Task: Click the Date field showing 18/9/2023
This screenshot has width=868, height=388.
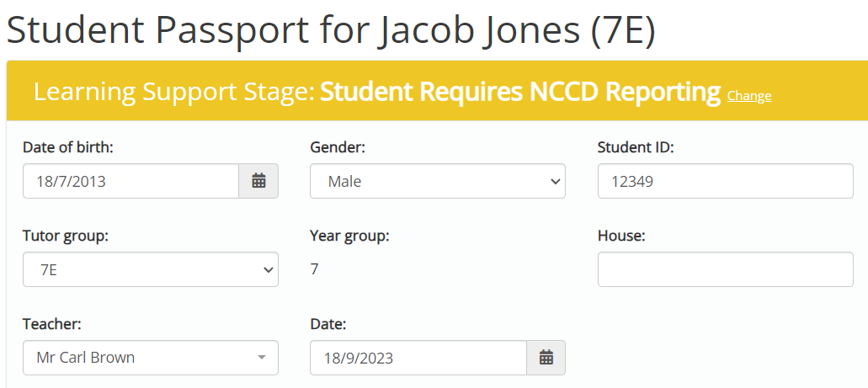Action: coord(418,358)
